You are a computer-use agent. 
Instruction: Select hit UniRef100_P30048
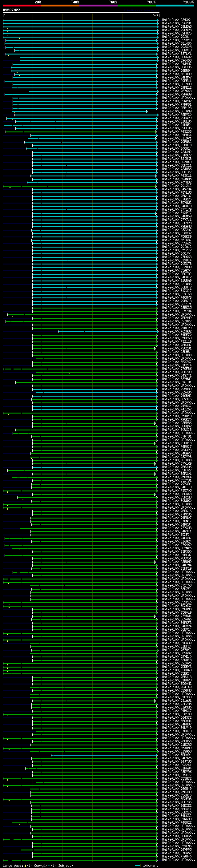[176, 670]
